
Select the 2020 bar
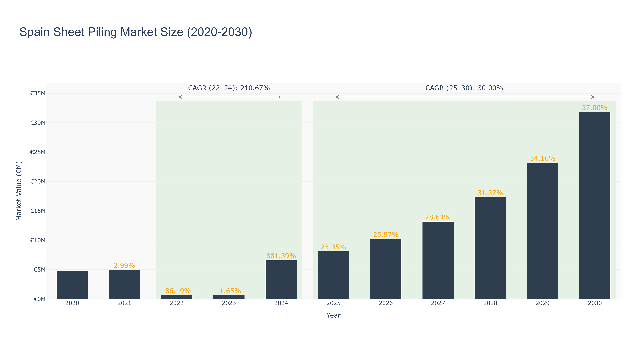(x=72, y=285)
